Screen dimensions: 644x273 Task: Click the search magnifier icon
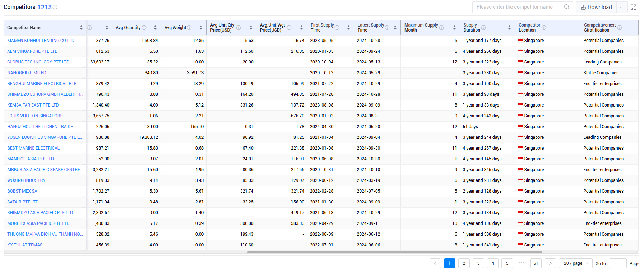click(x=567, y=7)
